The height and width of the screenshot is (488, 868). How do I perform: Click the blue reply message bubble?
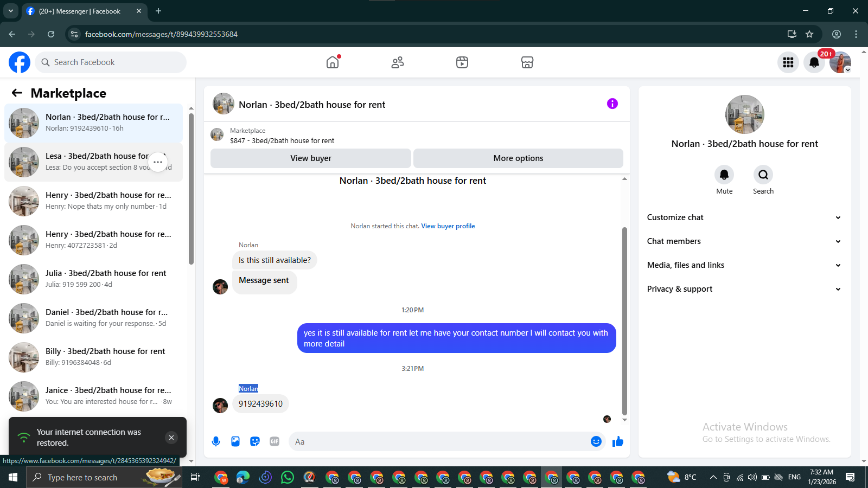[x=457, y=338]
